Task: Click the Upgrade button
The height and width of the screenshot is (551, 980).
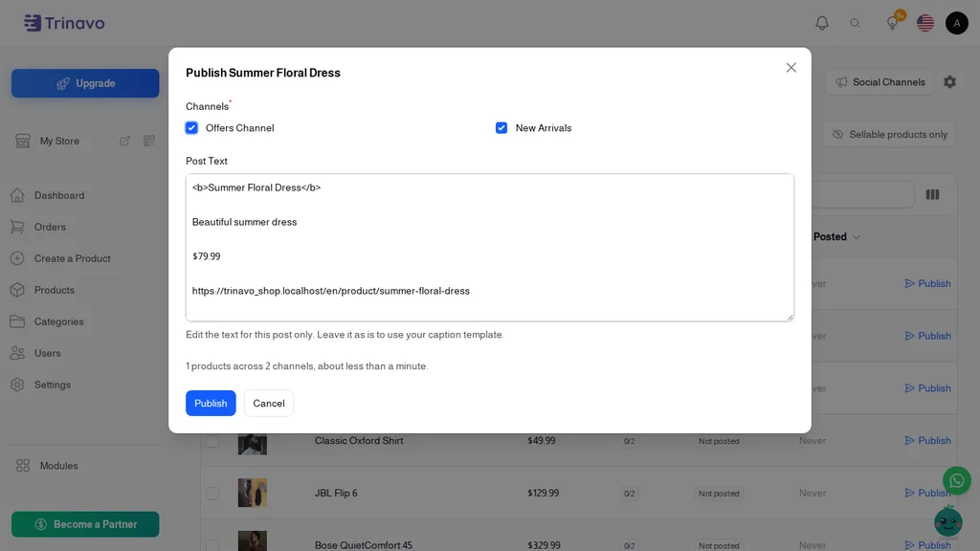Action: pyautogui.click(x=85, y=83)
